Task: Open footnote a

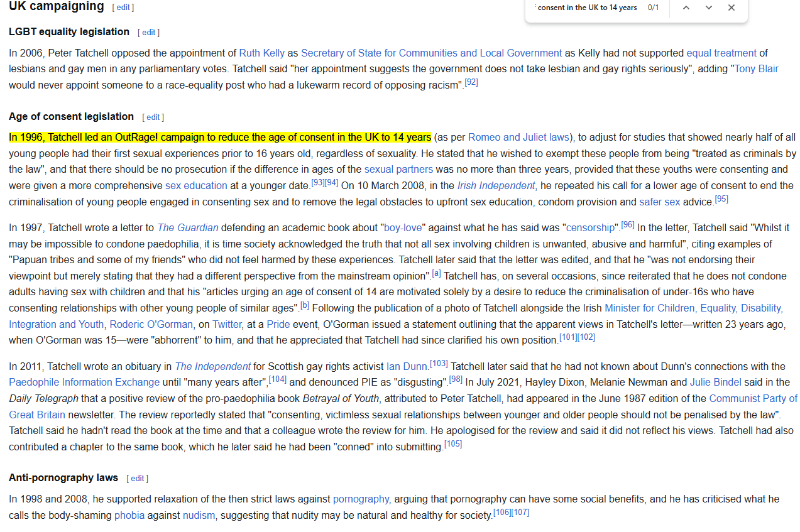Action: (x=437, y=273)
